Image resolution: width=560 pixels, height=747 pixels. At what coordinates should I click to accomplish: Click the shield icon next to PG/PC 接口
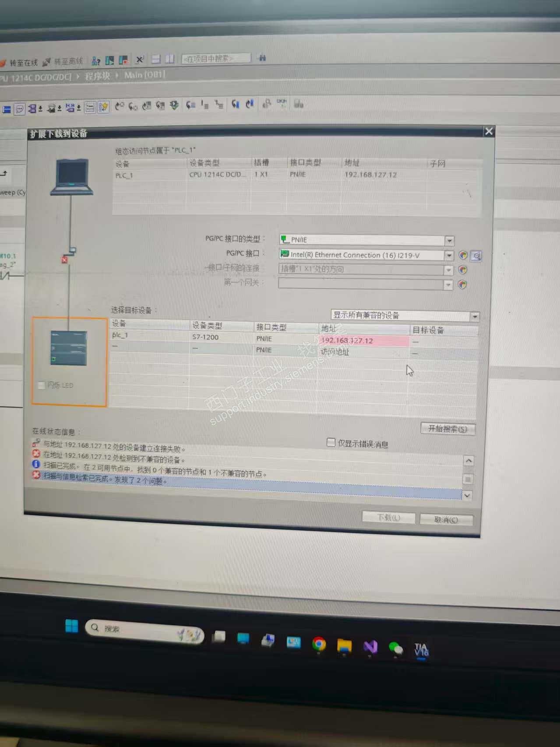[x=463, y=255]
